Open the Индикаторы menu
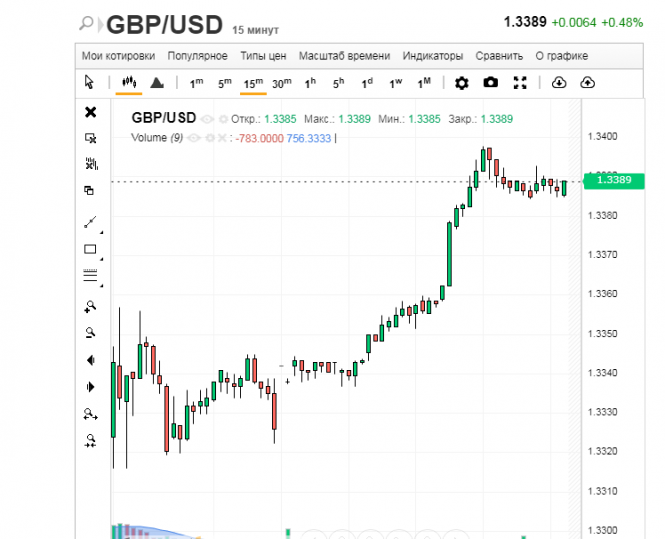The height and width of the screenshot is (539, 665). 433,56
